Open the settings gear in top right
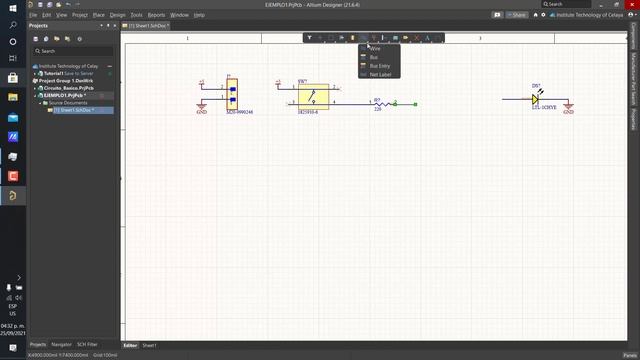This screenshot has height=360, width=640. pyautogui.click(x=543, y=15)
